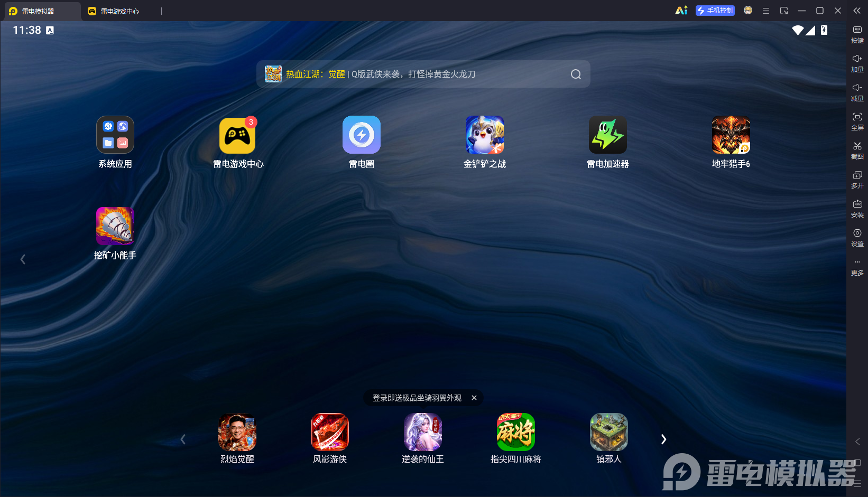Open 多开 multi-instance manager

click(857, 180)
